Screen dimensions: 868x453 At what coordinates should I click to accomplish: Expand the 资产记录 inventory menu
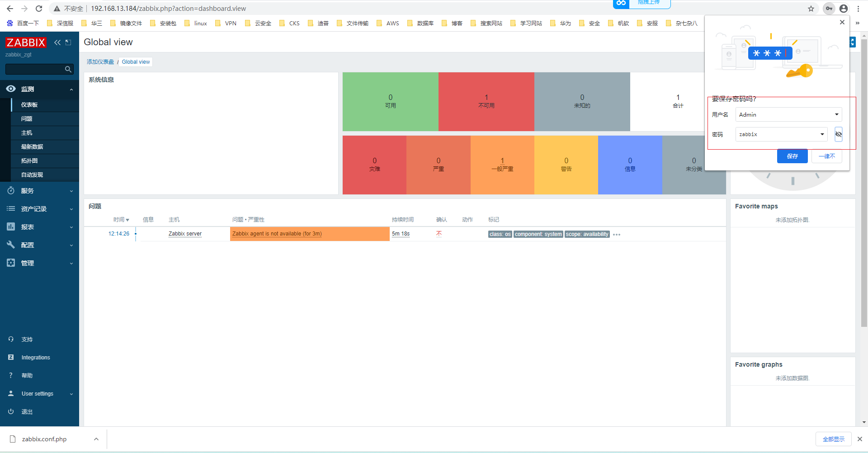point(39,209)
